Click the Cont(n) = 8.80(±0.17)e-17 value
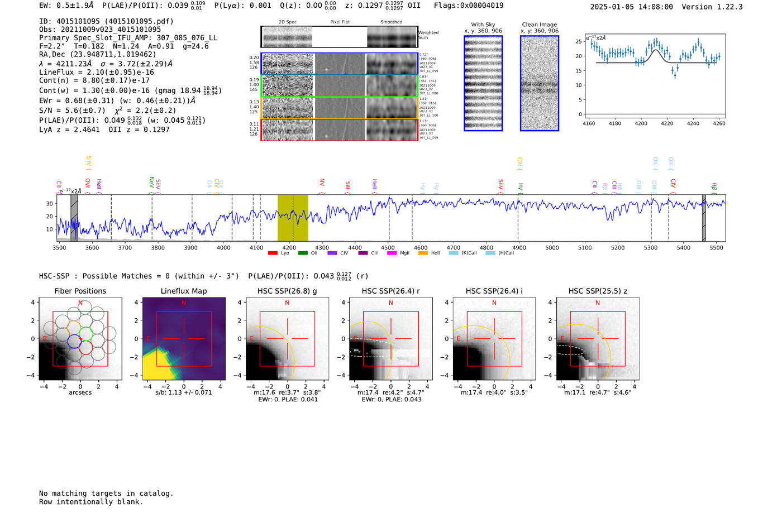782x532 pixels. [94, 80]
